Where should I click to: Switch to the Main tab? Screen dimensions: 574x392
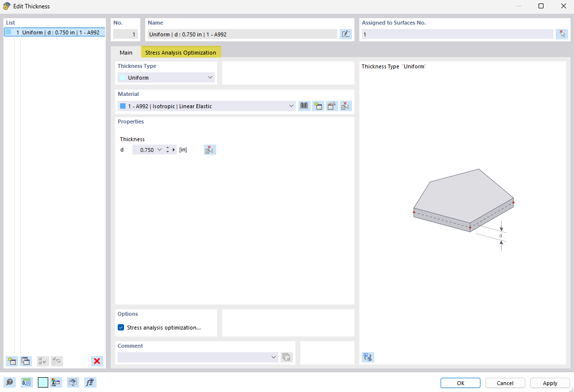126,52
